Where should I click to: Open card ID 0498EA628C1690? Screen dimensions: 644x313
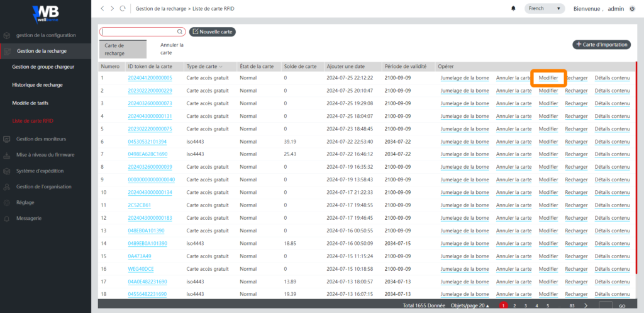pyautogui.click(x=147, y=154)
